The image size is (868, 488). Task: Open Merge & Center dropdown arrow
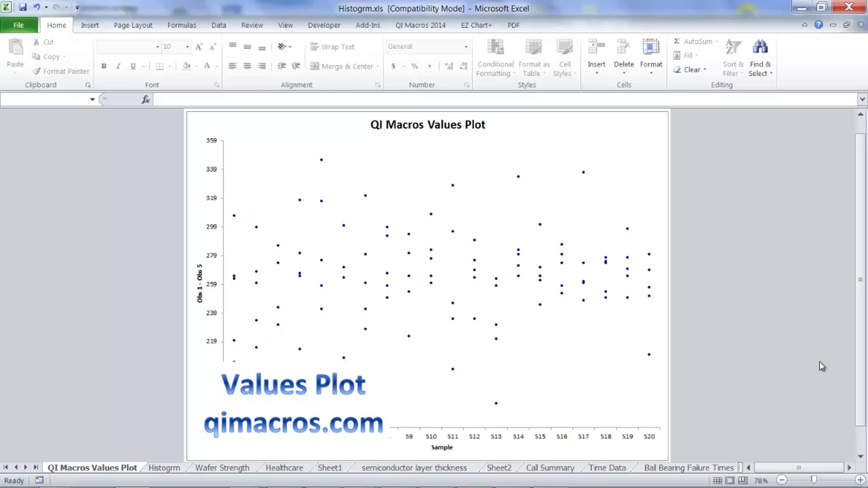click(378, 66)
